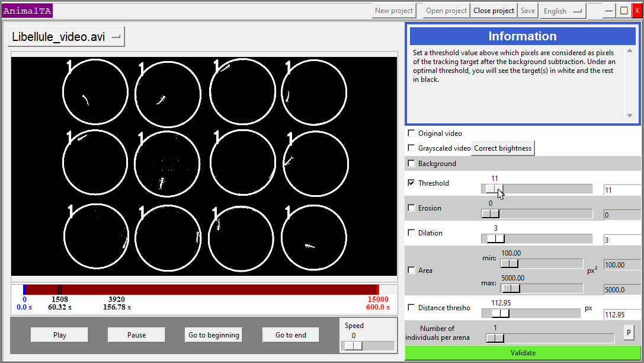
Task: Click the Area min 100.00 input field
Action: coord(622,265)
